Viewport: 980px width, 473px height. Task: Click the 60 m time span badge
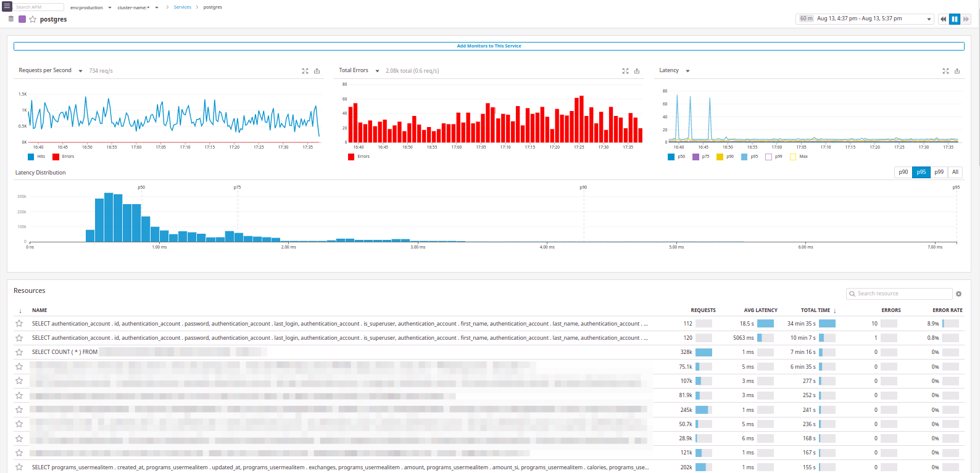coord(806,19)
